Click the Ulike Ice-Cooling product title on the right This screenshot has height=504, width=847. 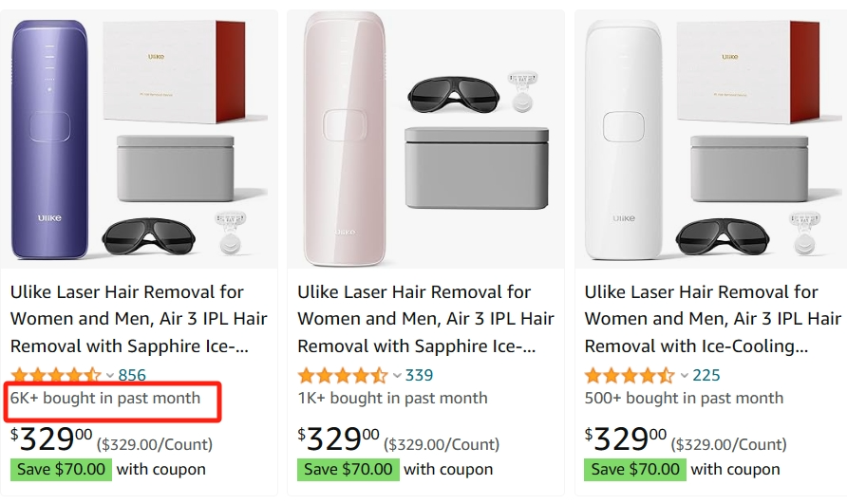pos(712,319)
